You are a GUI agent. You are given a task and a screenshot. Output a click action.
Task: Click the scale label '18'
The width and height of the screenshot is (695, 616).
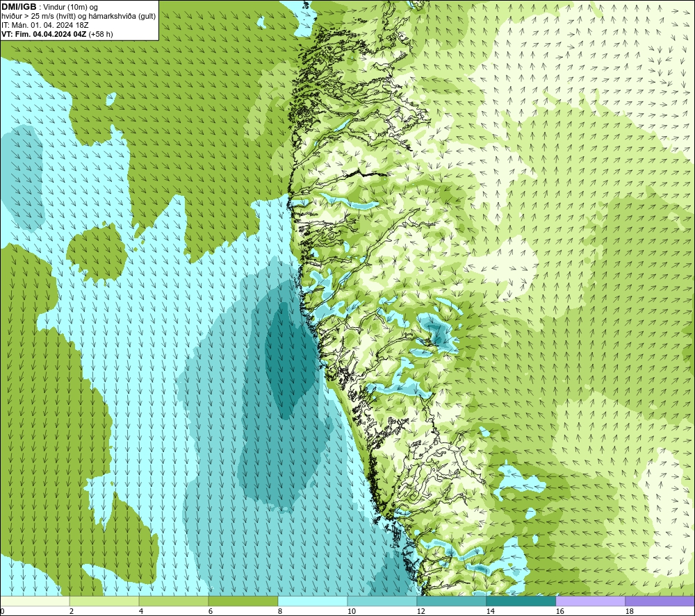pos(629,612)
